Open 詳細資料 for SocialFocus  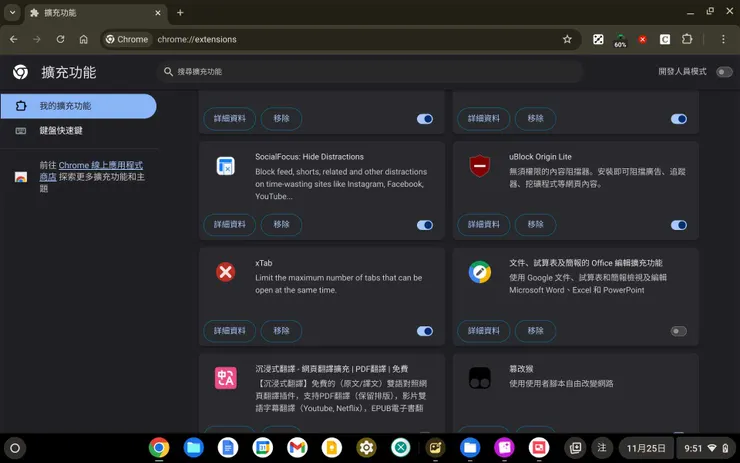229,225
